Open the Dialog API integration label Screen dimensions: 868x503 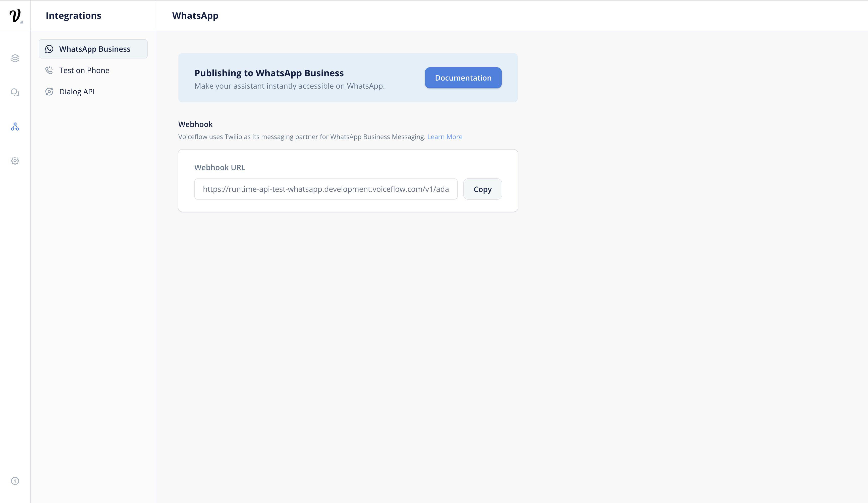coord(77,92)
